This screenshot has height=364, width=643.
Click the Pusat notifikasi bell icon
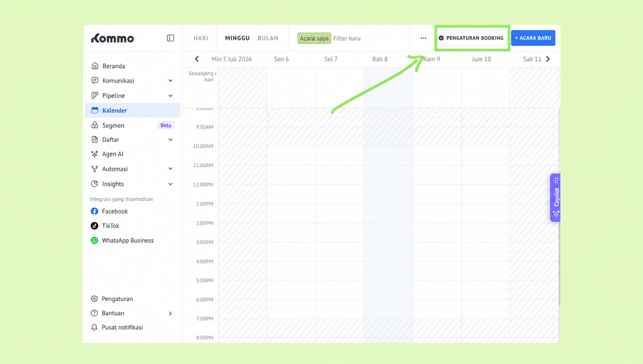pos(94,327)
